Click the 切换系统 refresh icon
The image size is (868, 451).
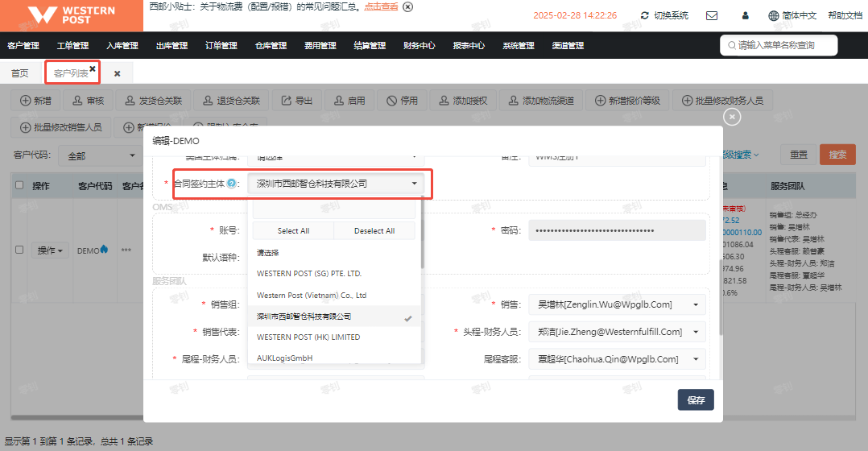(x=644, y=15)
